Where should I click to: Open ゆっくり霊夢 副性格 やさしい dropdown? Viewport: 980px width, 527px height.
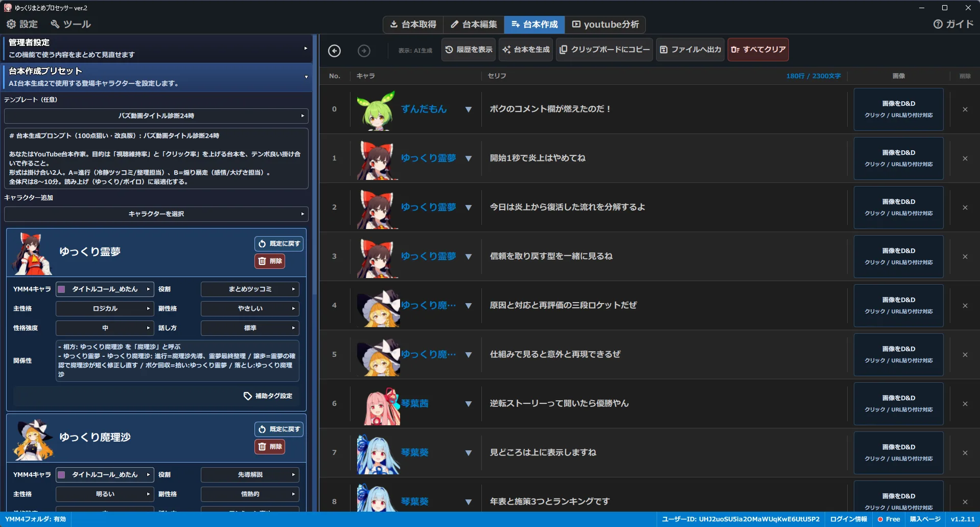coord(250,309)
